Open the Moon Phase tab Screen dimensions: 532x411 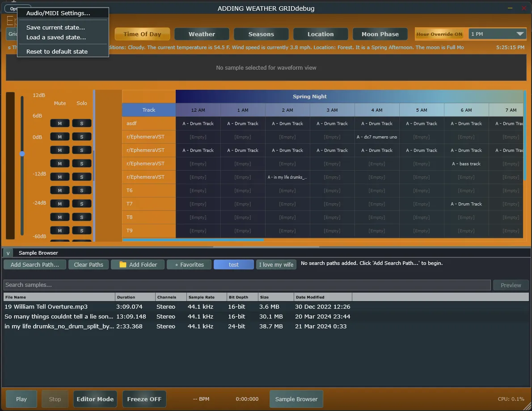pyautogui.click(x=380, y=34)
